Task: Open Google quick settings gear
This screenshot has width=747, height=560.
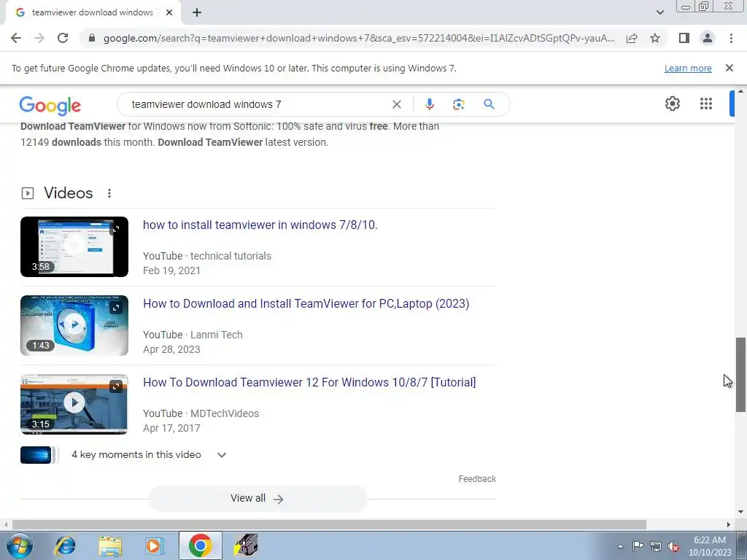Action: [672, 104]
